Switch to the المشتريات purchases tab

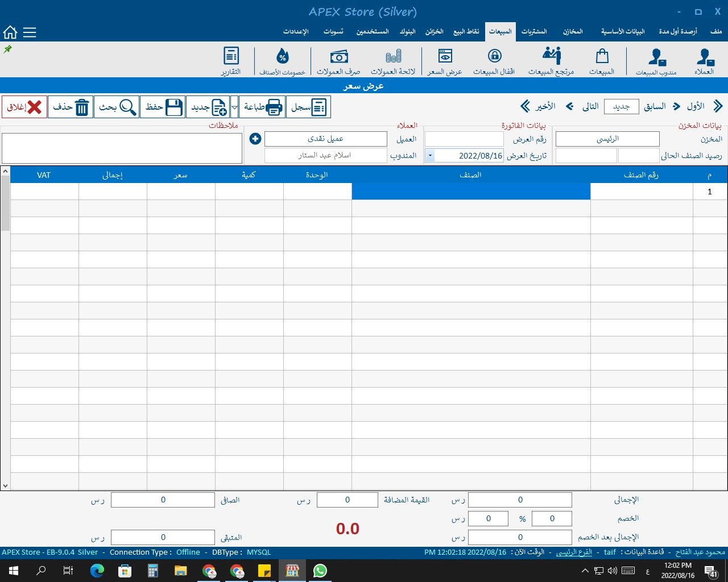click(534, 31)
